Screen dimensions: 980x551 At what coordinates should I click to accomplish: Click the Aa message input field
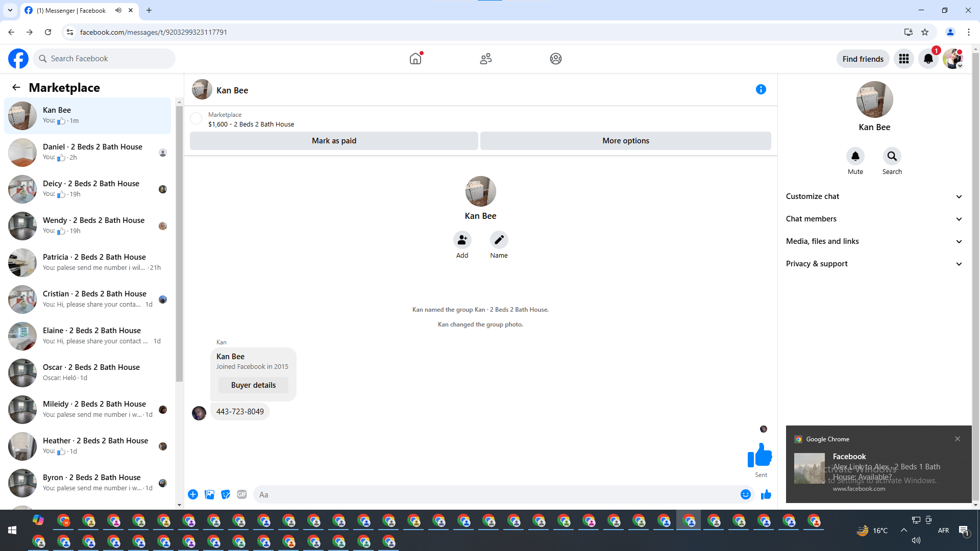[495, 494]
